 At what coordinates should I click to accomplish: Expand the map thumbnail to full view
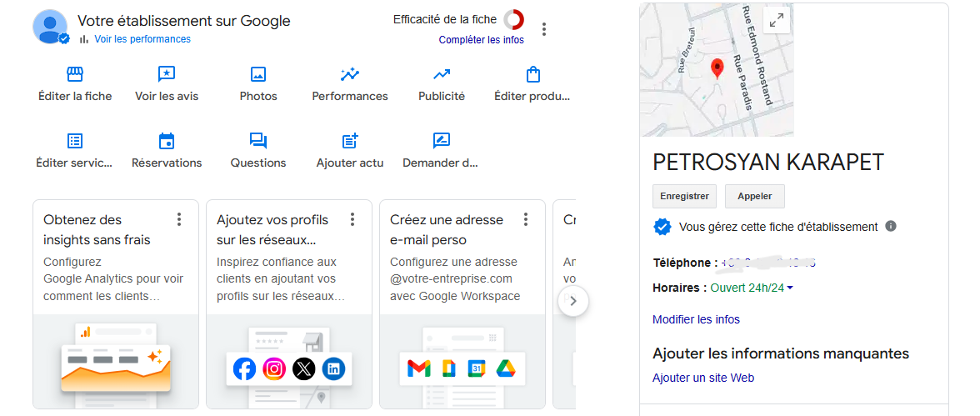[x=777, y=20]
